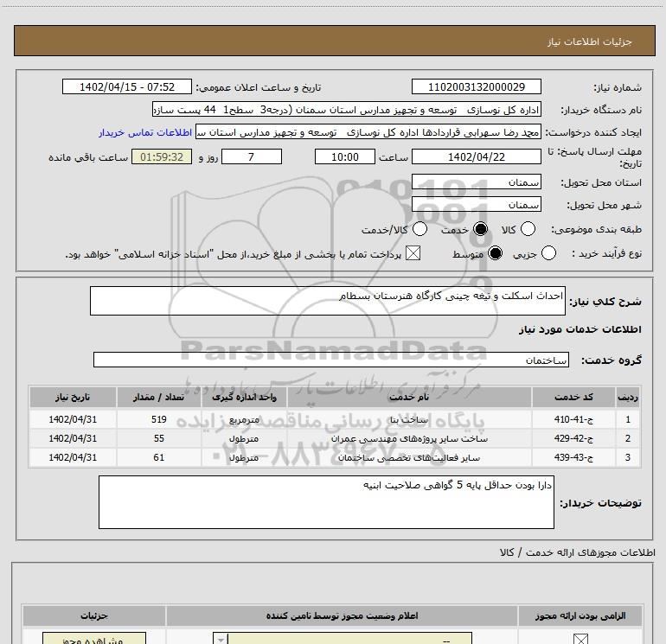The height and width of the screenshot is (644, 666).
Task: Select the کالا/خدمت radio button
Action: pyautogui.click(x=420, y=229)
